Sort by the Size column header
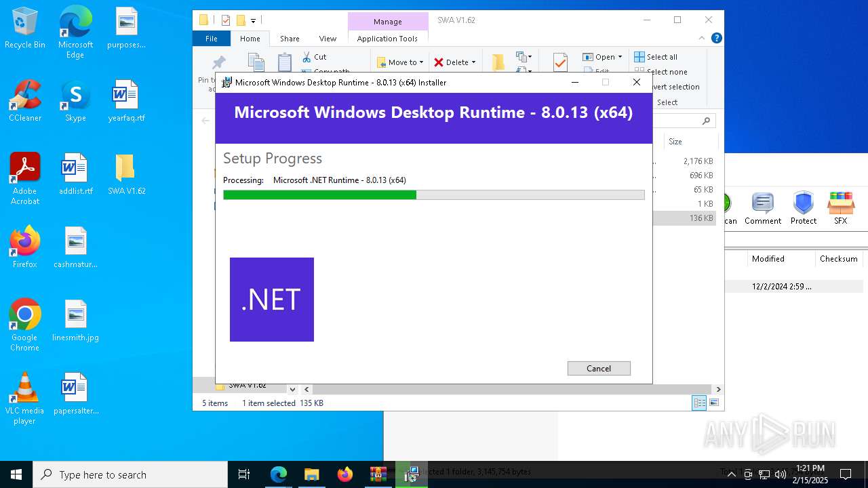868x488 pixels. pyautogui.click(x=690, y=142)
